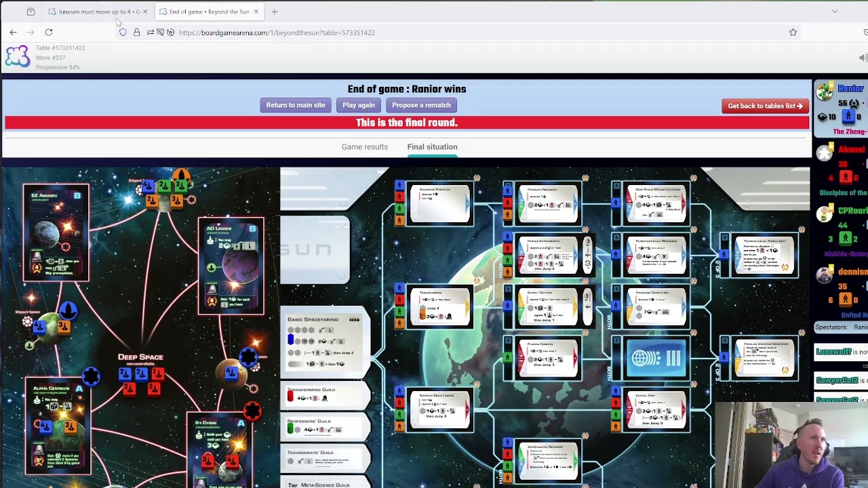Screen dimensions: 868x488
Task: Click the Board Game Arena logo
Action: click(x=18, y=57)
